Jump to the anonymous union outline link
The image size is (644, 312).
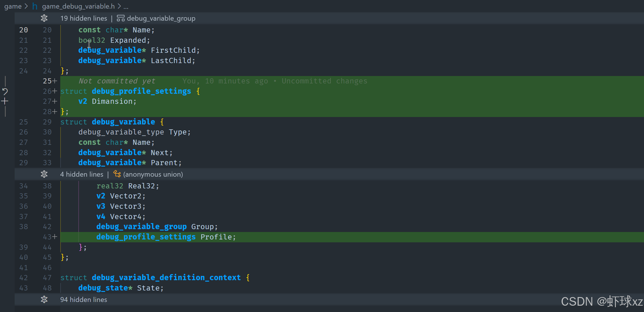pyautogui.click(x=153, y=174)
